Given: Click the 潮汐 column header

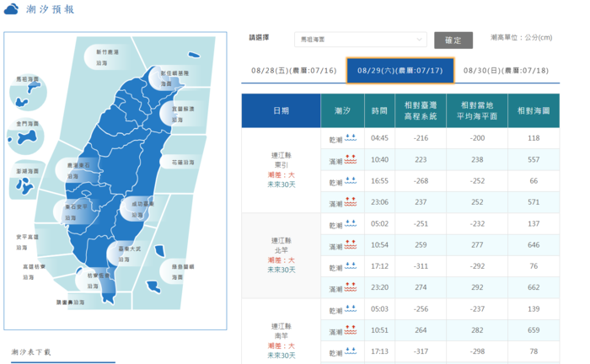Looking at the screenshot, I should (x=342, y=110).
